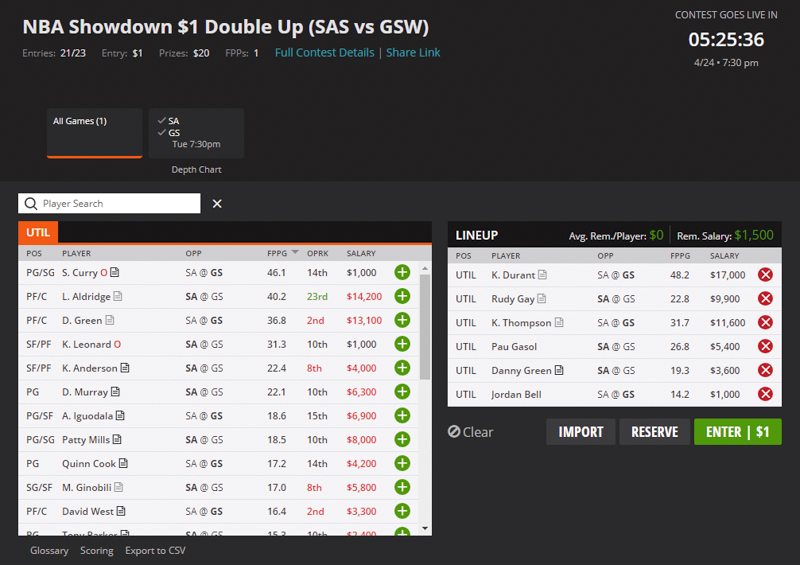Add K. Anderson to the lineup
Viewport: 800px width, 565px height.
(x=402, y=368)
